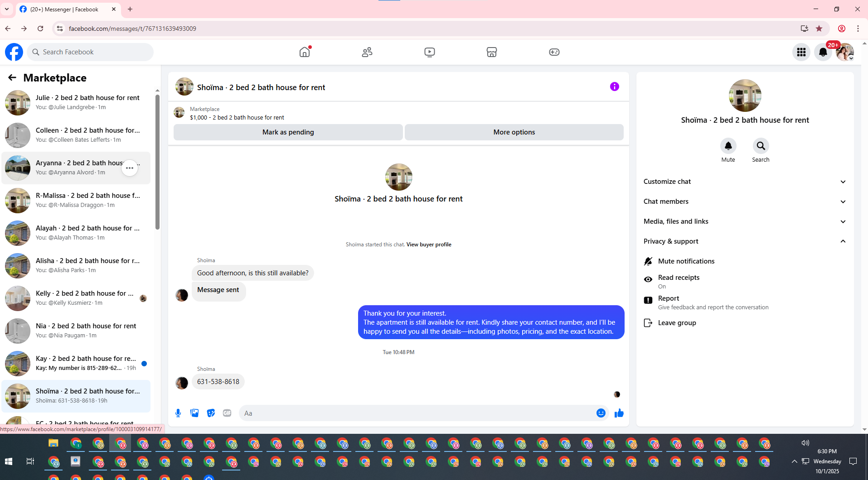Open the unread Kay conversation
The width and height of the screenshot is (868, 480).
(76, 364)
